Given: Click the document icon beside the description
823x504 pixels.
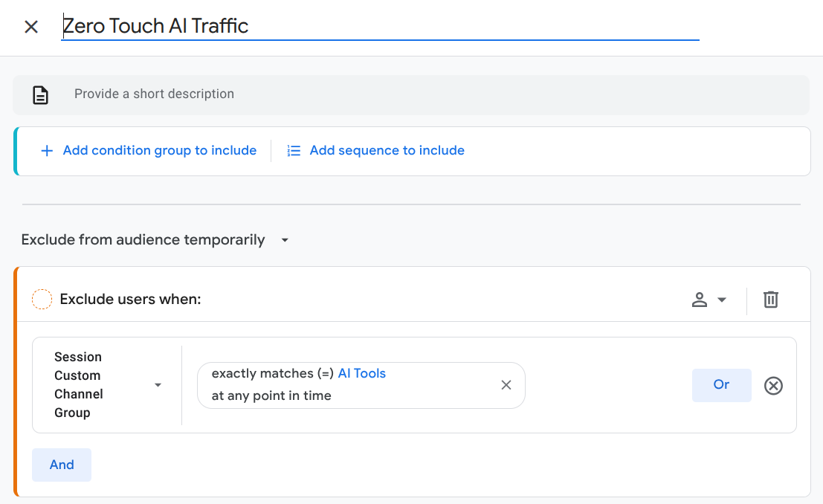Looking at the screenshot, I should point(40,95).
